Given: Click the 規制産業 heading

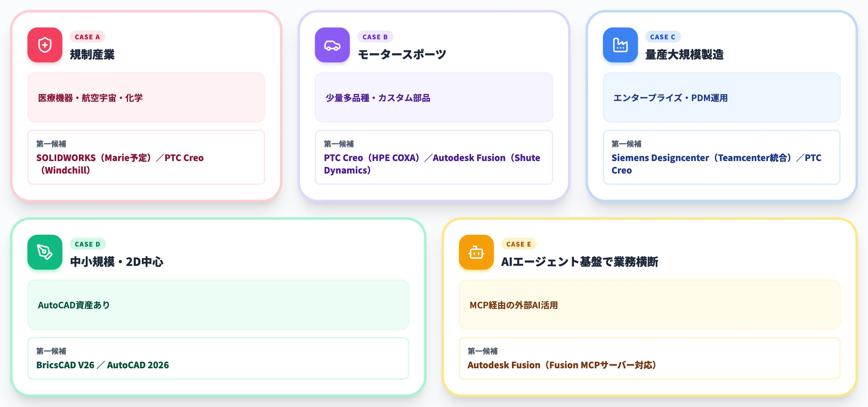Looking at the screenshot, I should tap(92, 54).
